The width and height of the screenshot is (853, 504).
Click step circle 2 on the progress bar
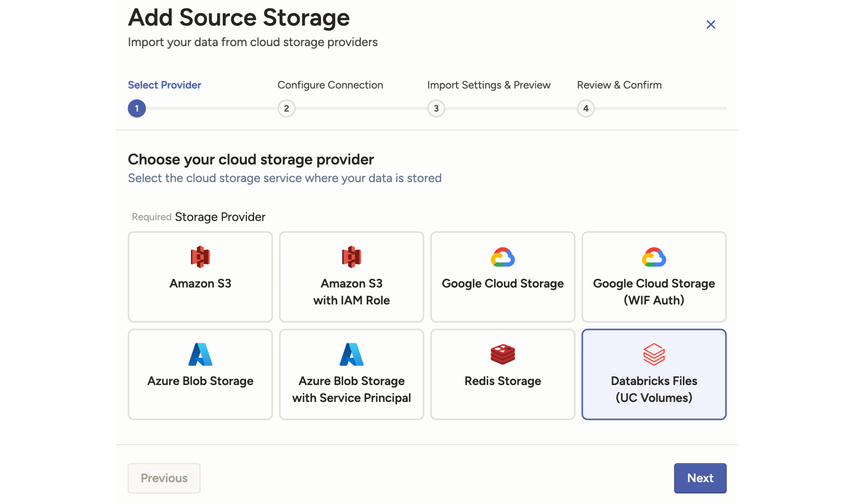pyautogui.click(x=287, y=108)
